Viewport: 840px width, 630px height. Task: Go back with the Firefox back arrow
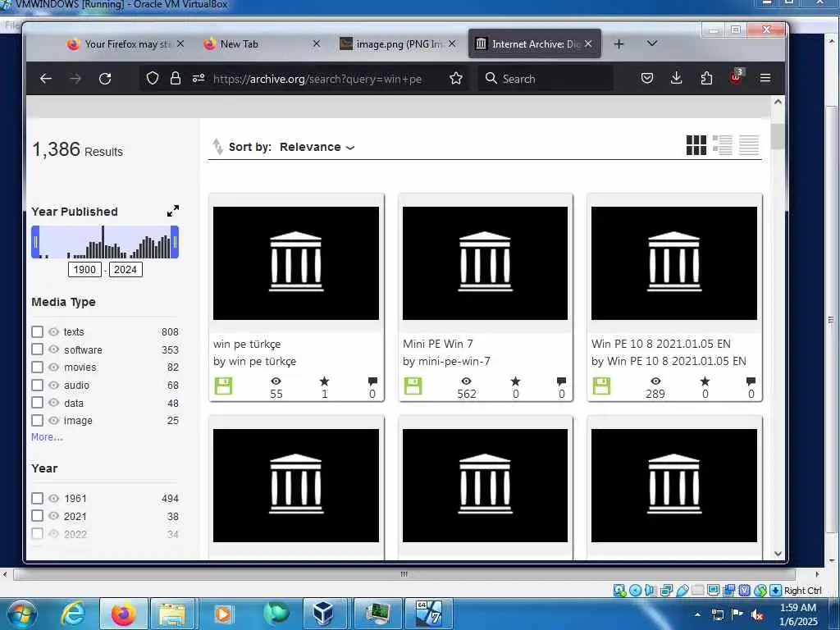pos(46,79)
